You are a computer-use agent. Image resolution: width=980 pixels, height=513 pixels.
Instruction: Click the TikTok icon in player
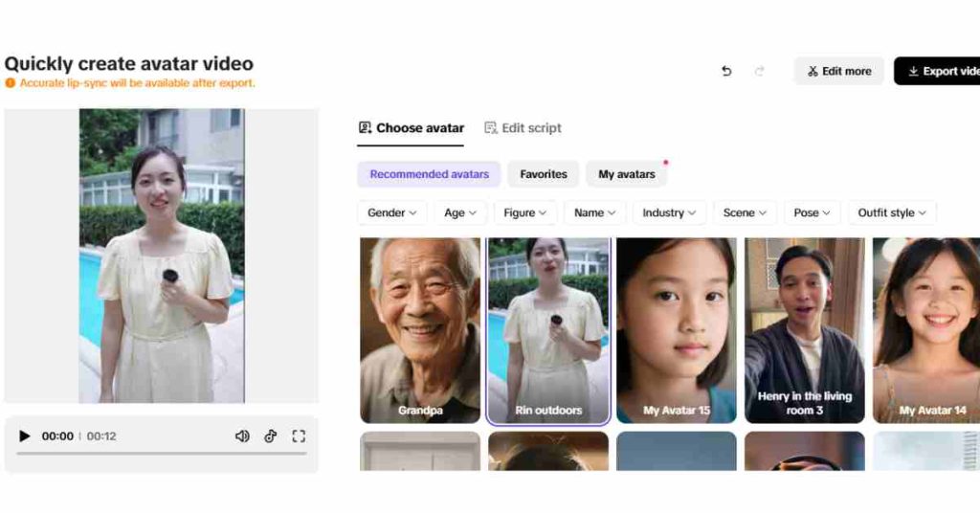point(271,436)
